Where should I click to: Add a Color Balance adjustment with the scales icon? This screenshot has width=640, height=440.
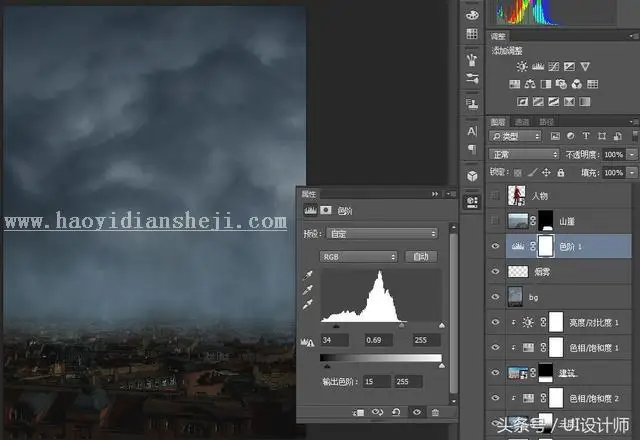(530, 84)
